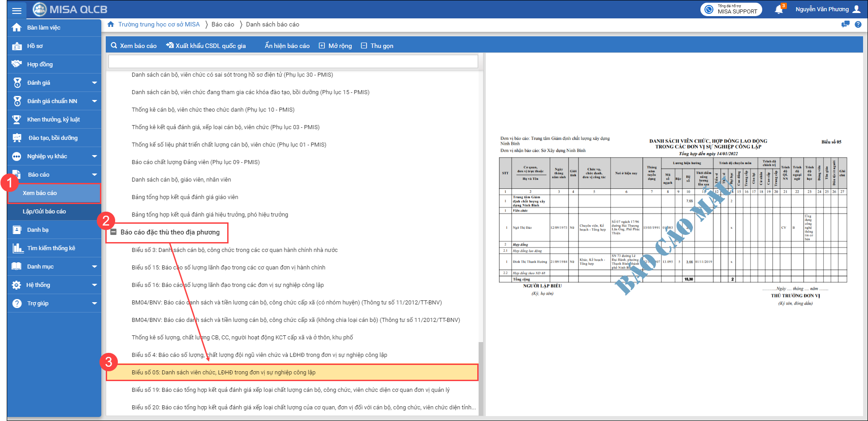Click the Hồ sơ sidebar icon
Viewport: 868px width, 421px height.
pos(17,46)
